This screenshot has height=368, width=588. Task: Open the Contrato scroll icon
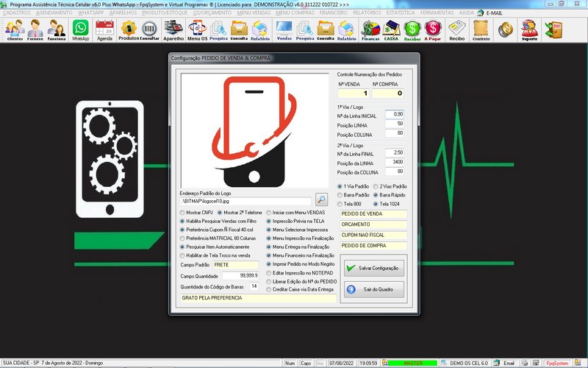pos(481,30)
